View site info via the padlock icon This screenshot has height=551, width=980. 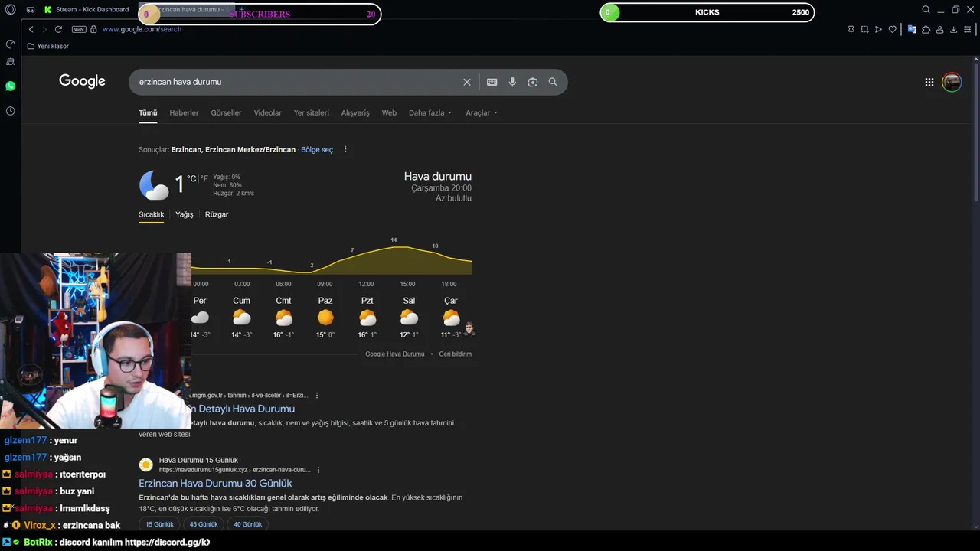tap(93, 29)
